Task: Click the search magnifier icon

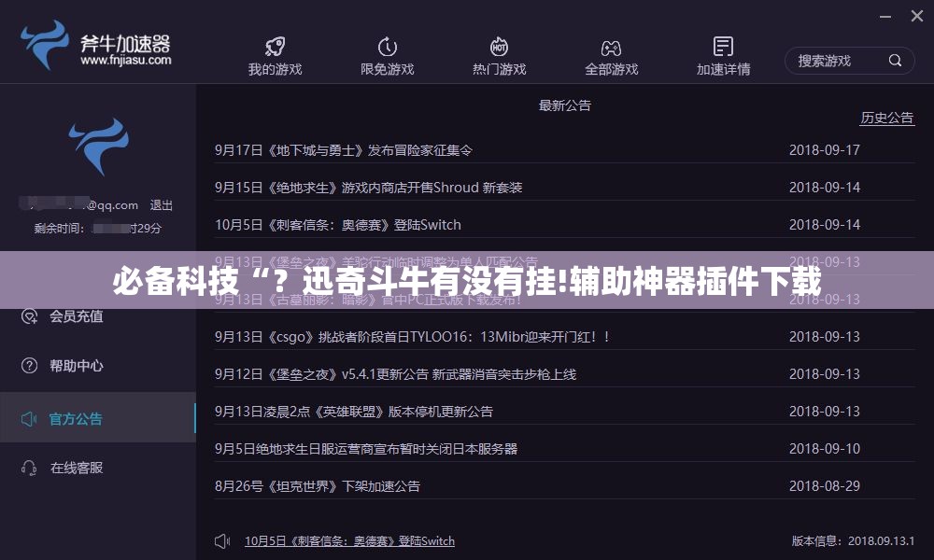Action: [895, 60]
